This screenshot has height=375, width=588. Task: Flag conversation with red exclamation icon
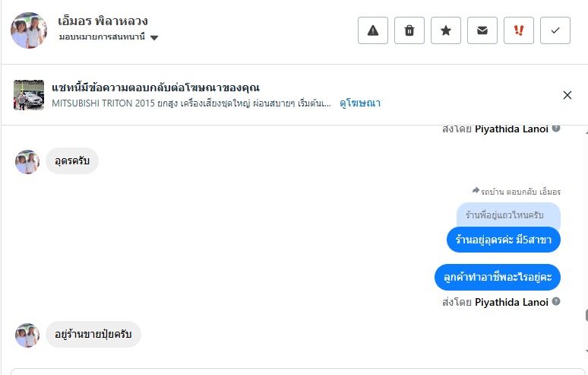(x=519, y=30)
